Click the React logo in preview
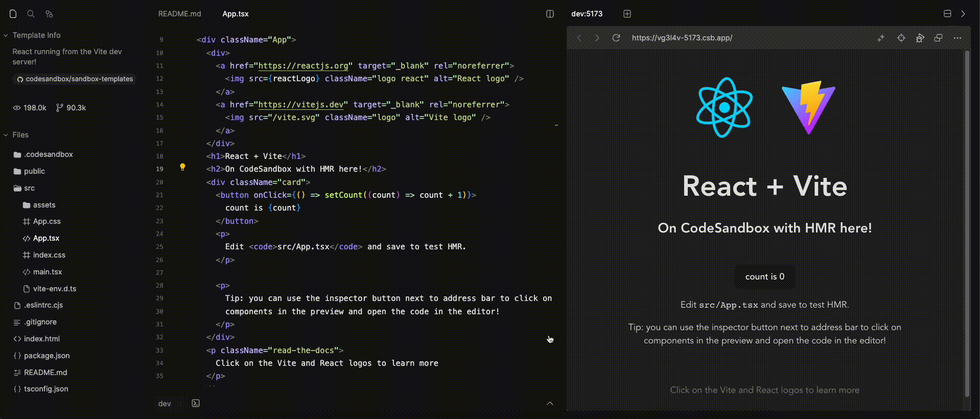Image resolution: width=980 pixels, height=419 pixels. coord(725,107)
